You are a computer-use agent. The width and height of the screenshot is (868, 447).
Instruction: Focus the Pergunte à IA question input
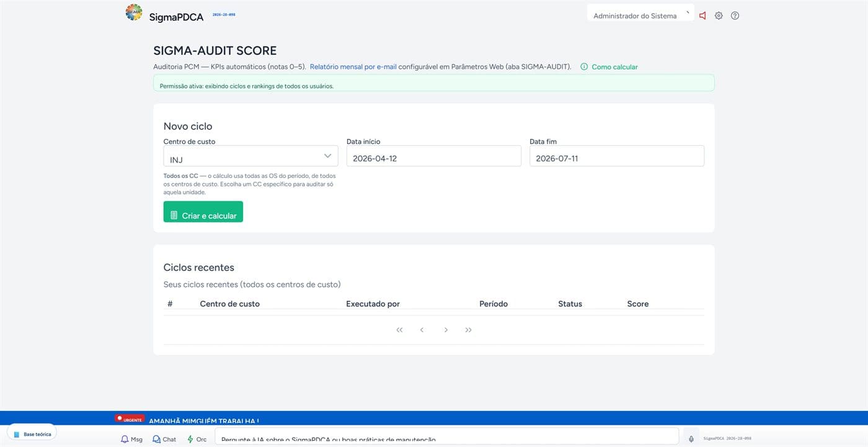(446, 436)
